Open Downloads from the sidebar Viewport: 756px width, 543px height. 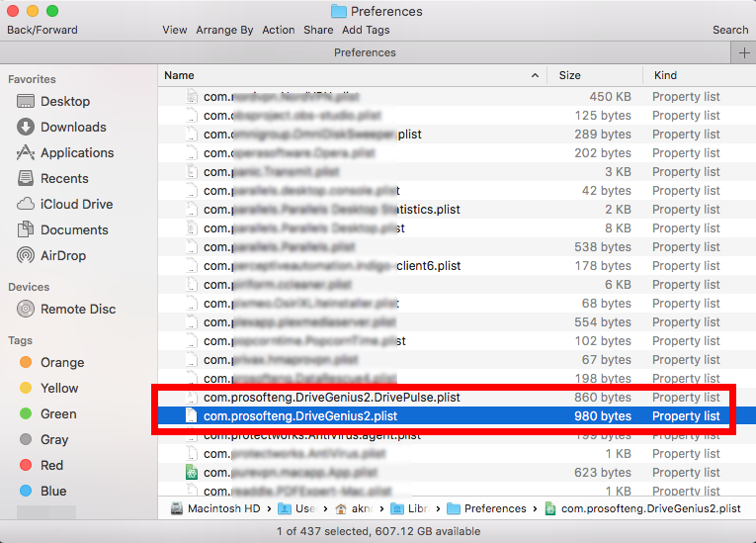pyautogui.click(x=72, y=128)
